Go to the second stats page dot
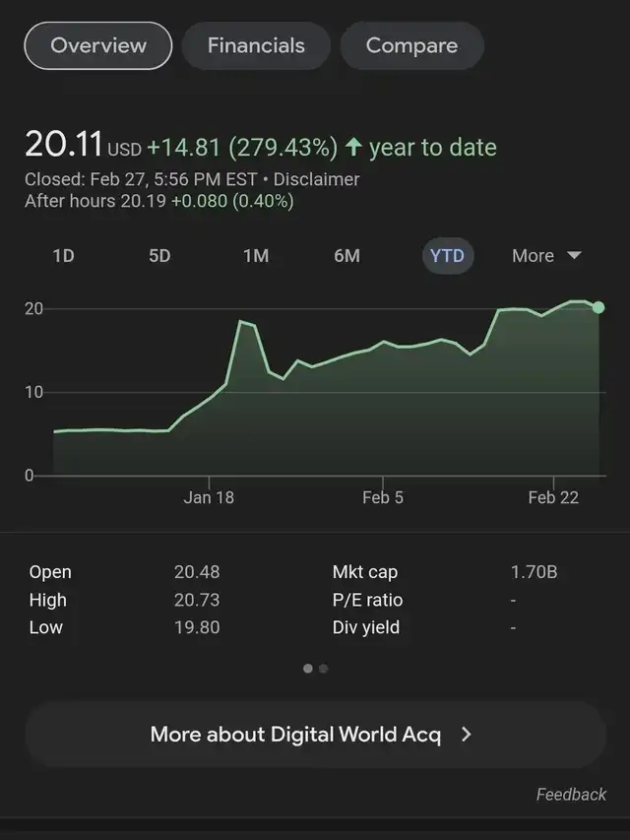This screenshot has width=630, height=840. tap(323, 669)
